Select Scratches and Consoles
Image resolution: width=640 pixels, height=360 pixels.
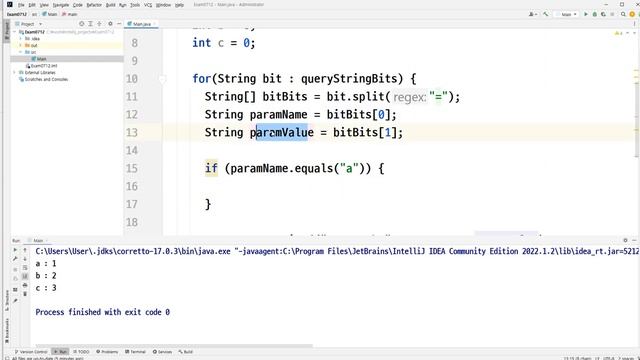click(x=43, y=79)
